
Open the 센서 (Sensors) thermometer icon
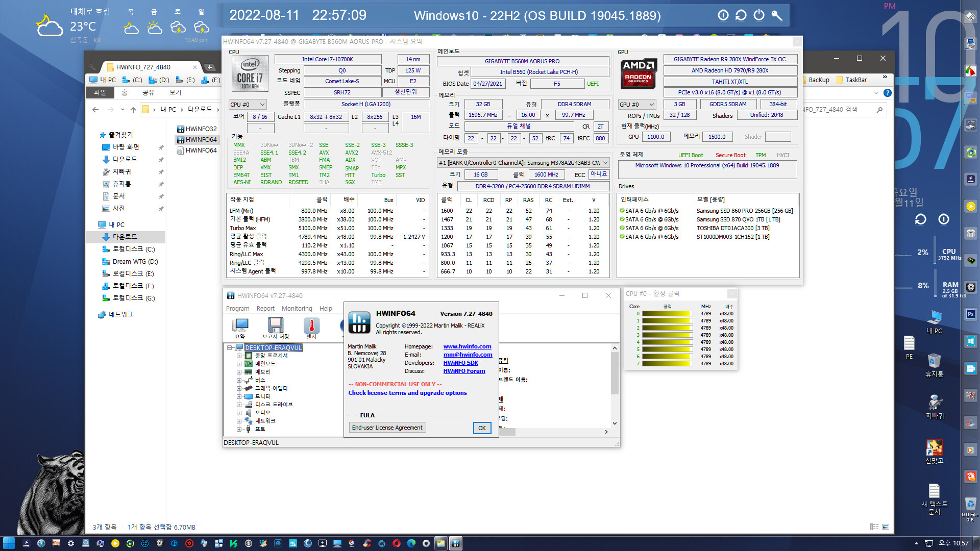pos(311,328)
